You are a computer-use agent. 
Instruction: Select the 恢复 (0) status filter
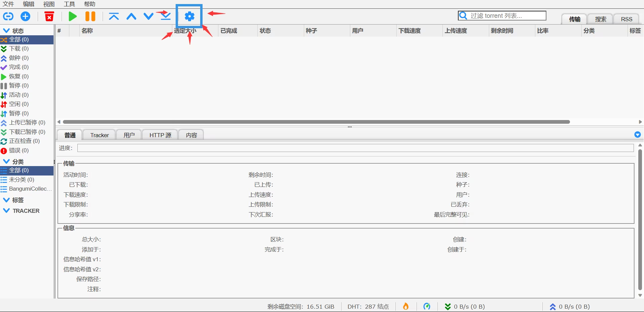(27, 77)
